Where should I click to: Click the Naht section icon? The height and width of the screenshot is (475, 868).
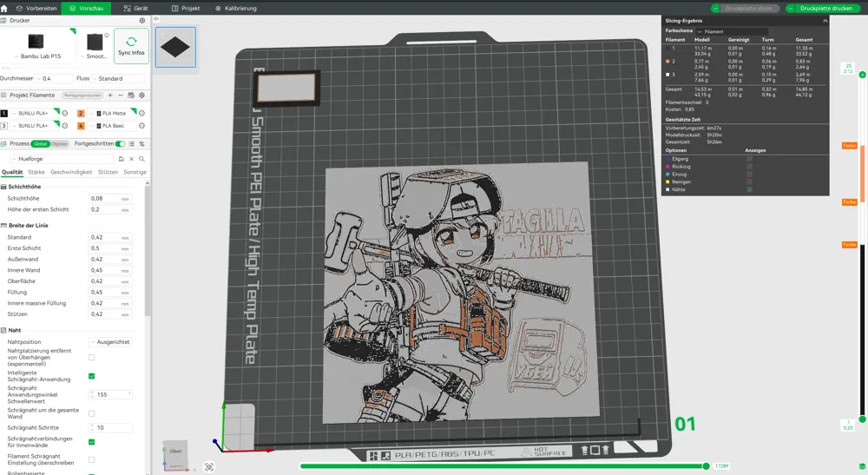tap(3, 330)
